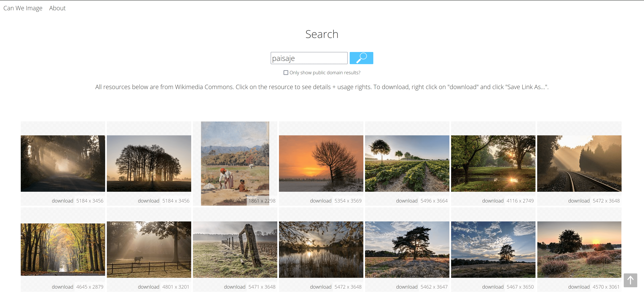Click the paisaje search input field

309,58
